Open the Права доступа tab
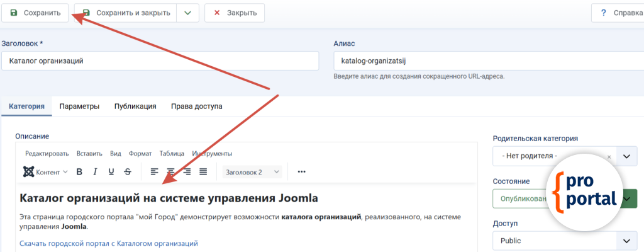This screenshot has width=644, height=252. (x=196, y=106)
